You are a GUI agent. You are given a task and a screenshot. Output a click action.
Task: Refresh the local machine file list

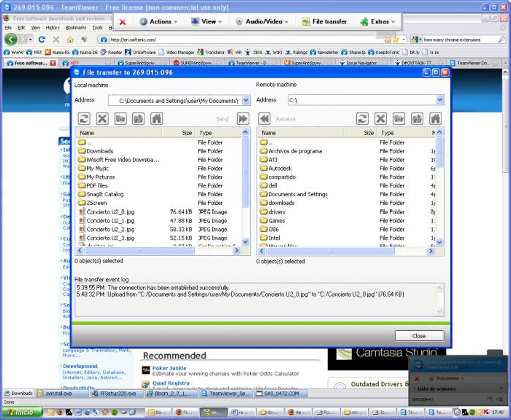click(84, 119)
